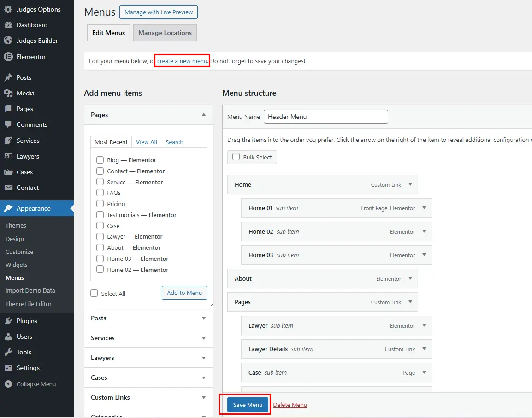Click the Collapse Menu arrow icon
Viewport: 532px width, 418px height.
8,384
